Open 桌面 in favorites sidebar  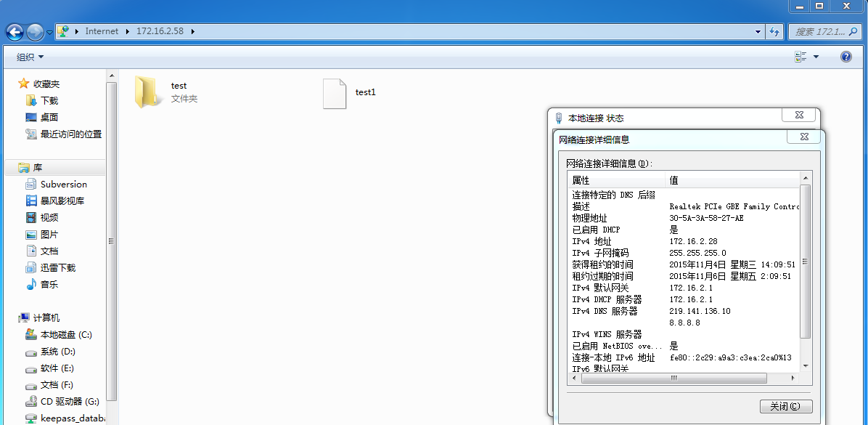tap(49, 118)
